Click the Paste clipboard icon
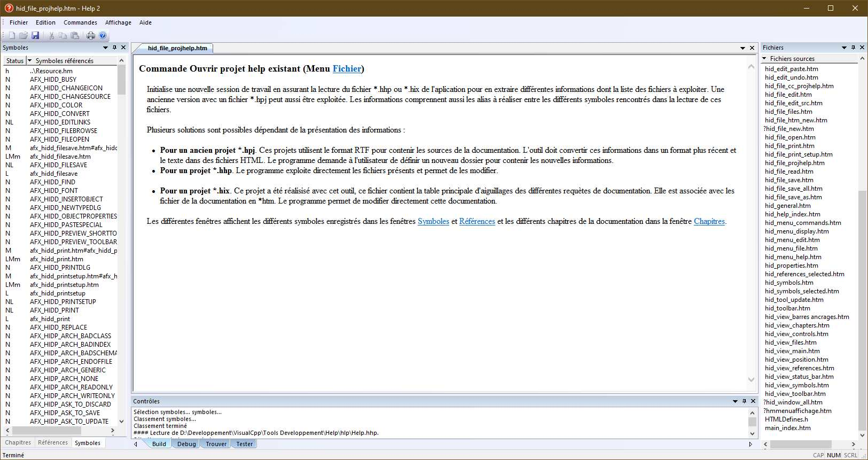868x460 pixels. tap(75, 35)
